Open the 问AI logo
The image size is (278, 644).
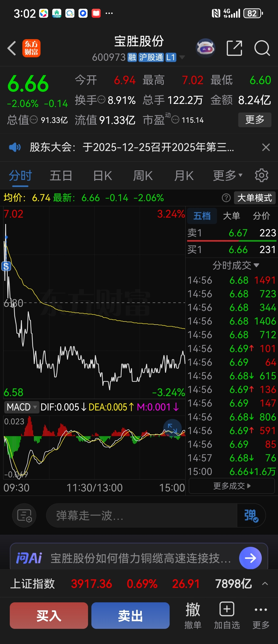pos(29,558)
